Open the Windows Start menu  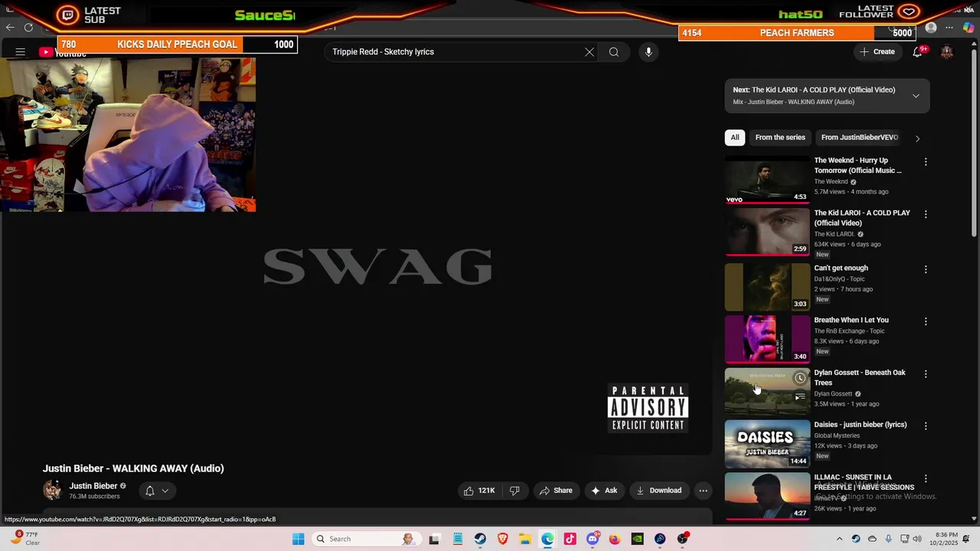[x=298, y=539]
